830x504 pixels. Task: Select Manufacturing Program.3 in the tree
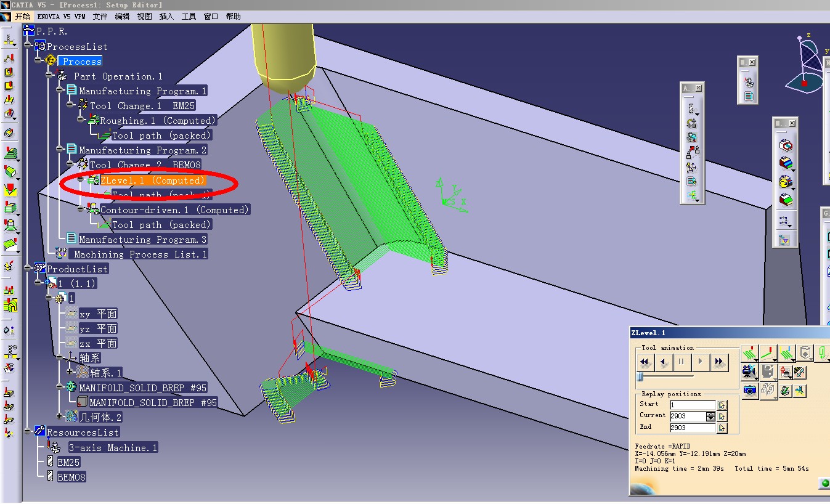click(x=143, y=240)
